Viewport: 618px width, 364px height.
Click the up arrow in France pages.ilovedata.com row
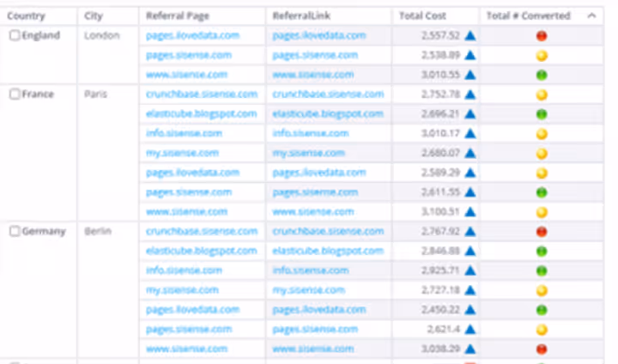pyautogui.click(x=470, y=173)
